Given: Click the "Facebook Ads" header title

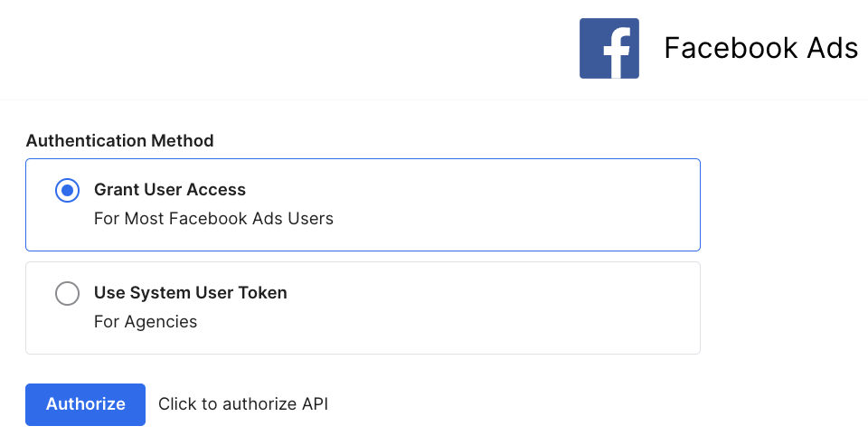Looking at the screenshot, I should point(760,48).
